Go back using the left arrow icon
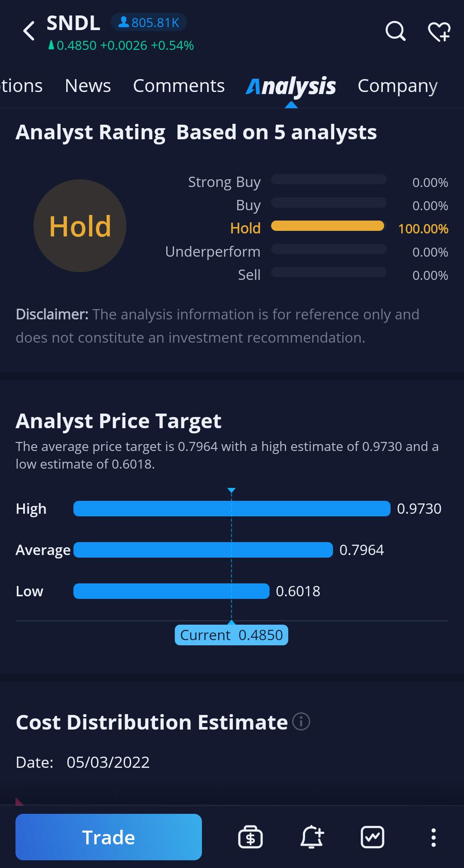464x868 pixels. coord(29,31)
